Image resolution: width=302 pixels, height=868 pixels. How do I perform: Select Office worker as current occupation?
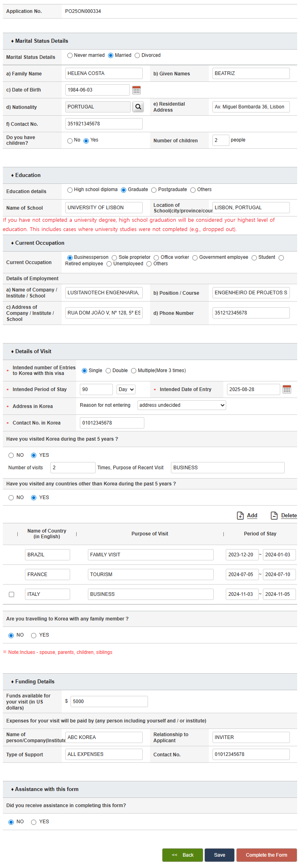point(156,258)
